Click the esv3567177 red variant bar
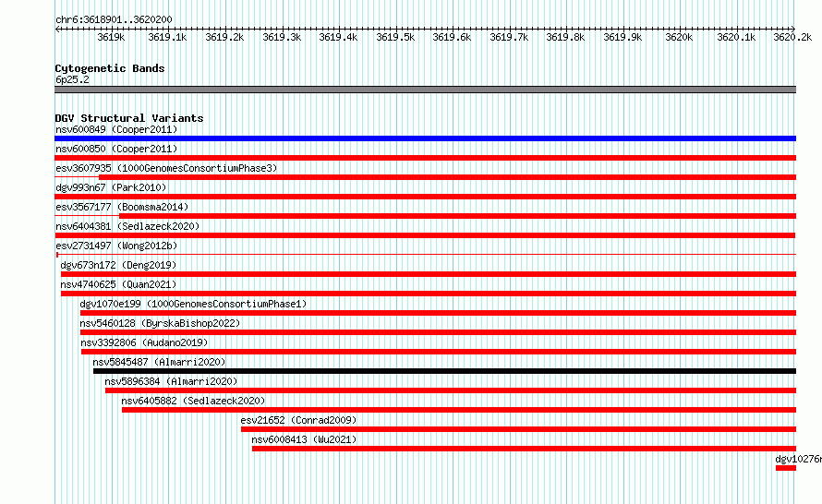The height and width of the screenshot is (504, 822). click(458, 216)
